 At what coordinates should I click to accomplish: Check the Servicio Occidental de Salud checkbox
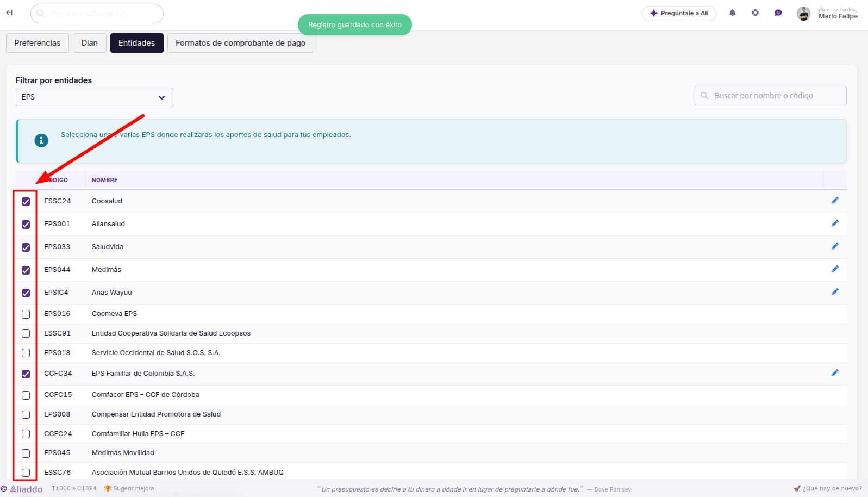tap(26, 353)
